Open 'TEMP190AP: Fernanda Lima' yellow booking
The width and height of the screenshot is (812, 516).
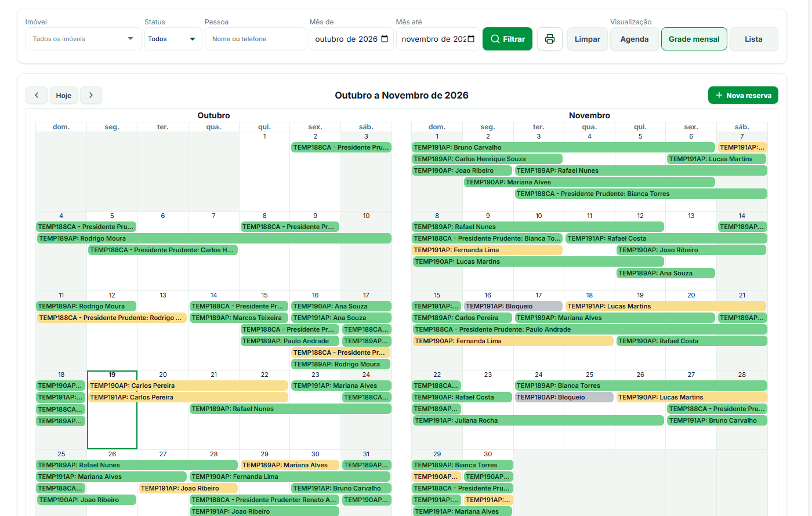(513, 341)
